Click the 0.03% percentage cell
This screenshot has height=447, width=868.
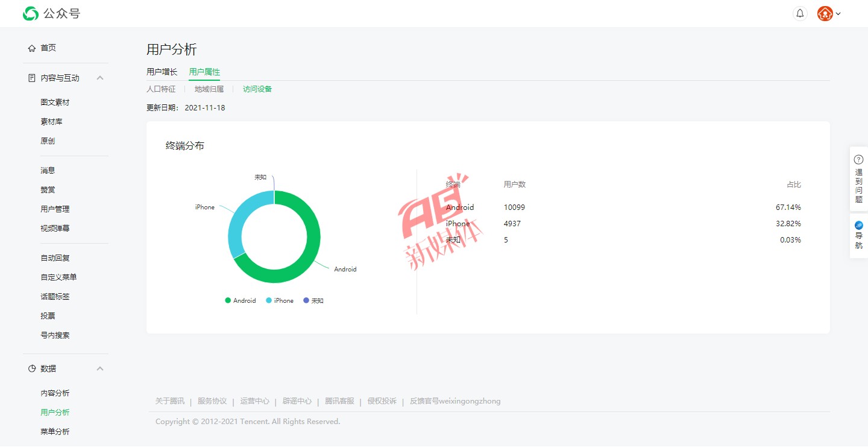[790, 240]
